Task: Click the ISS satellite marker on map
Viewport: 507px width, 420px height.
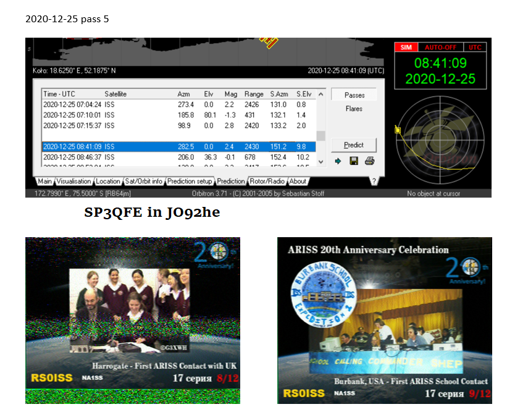Action: (x=269, y=42)
